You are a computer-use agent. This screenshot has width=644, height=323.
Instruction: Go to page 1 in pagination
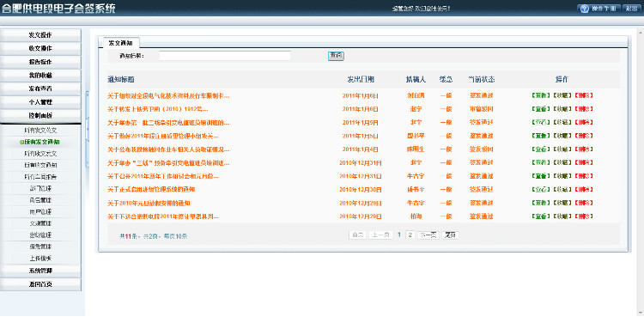click(x=399, y=235)
